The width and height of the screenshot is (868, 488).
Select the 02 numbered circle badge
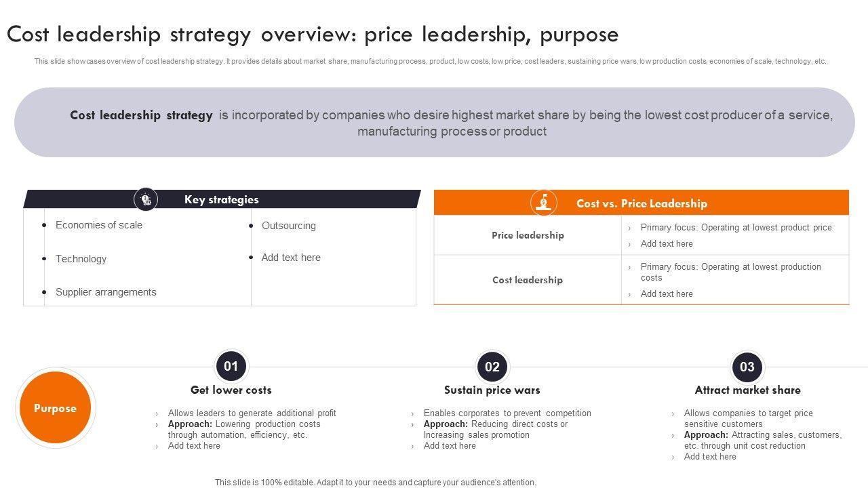(x=492, y=367)
